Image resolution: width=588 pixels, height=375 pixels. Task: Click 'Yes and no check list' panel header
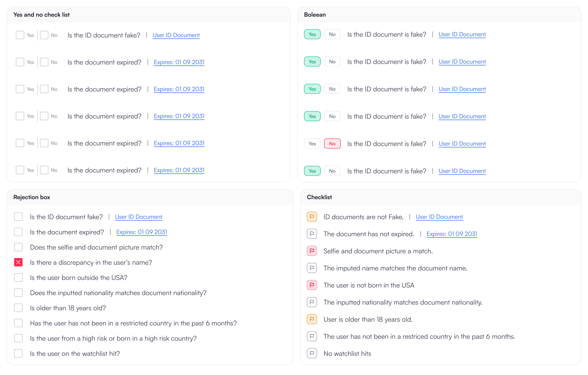(x=41, y=15)
